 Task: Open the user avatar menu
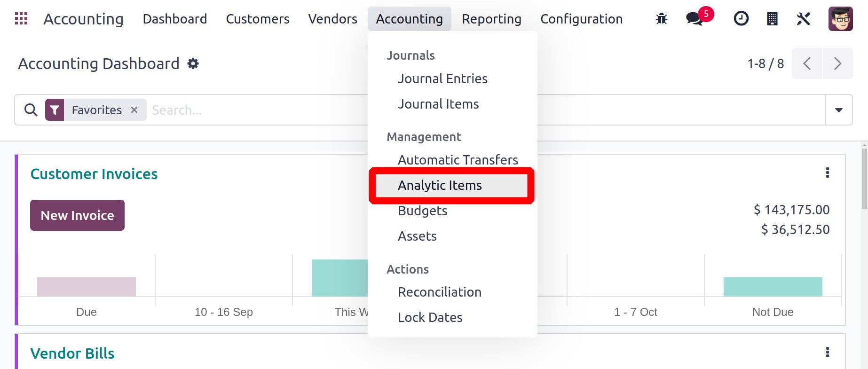(x=840, y=19)
